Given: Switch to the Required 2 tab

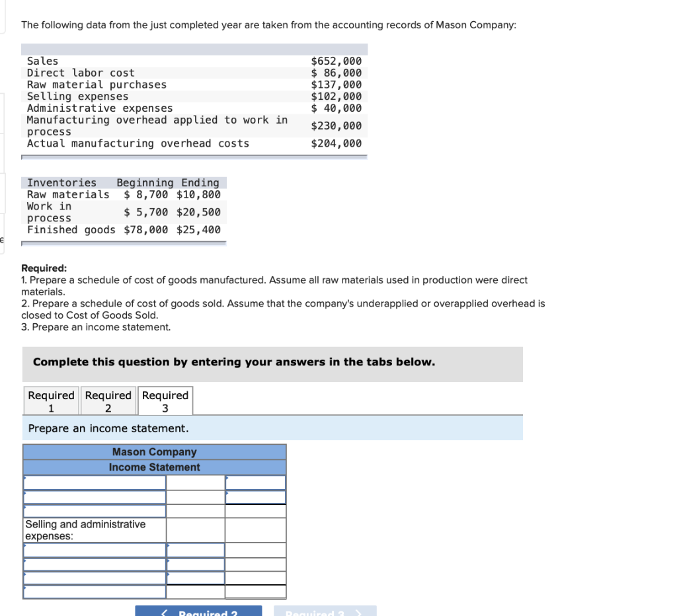Looking at the screenshot, I should (108, 401).
